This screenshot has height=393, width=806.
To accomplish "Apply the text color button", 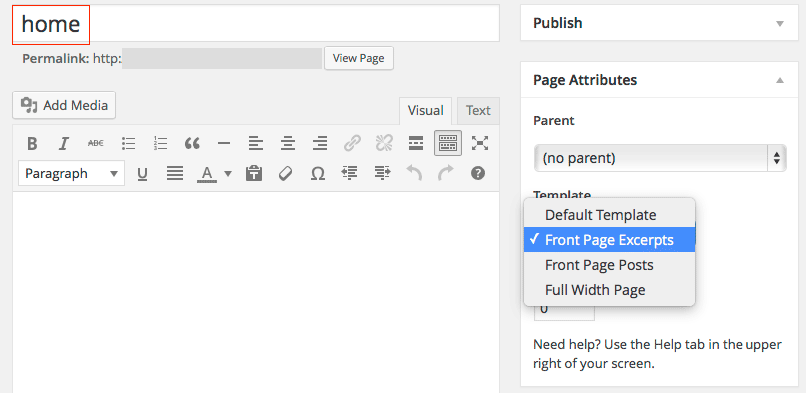I will [207, 174].
